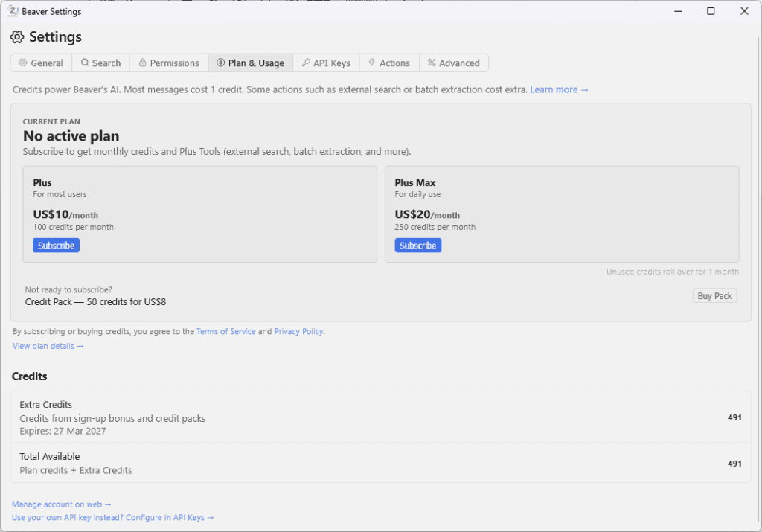This screenshot has width=762, height=532.
Task: Select the Plan & Usage tab
Action: (250, 63)
